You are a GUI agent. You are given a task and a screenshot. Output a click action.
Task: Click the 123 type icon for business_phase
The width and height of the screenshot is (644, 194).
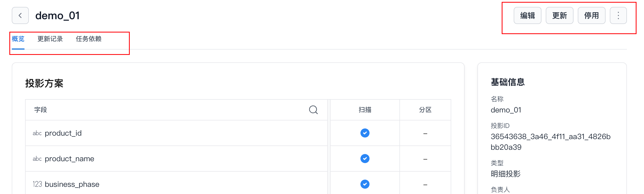[37, 184]
